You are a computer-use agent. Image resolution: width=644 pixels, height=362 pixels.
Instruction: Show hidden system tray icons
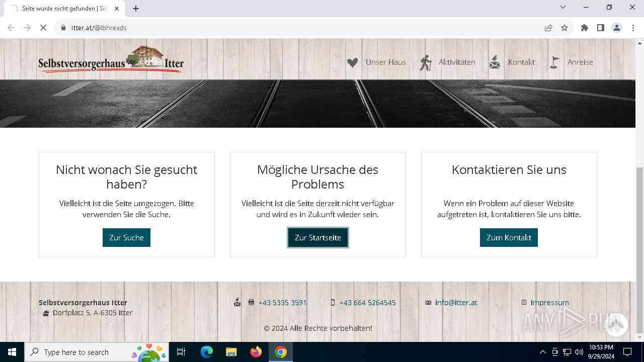pos(542,352)
